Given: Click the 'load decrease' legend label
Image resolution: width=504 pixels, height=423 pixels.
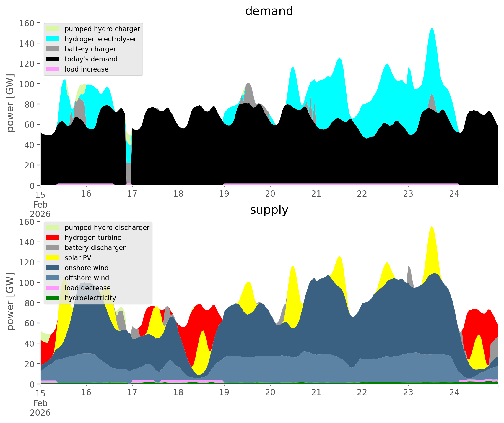Looking at the screenshot, I should [x=87, y=288].
